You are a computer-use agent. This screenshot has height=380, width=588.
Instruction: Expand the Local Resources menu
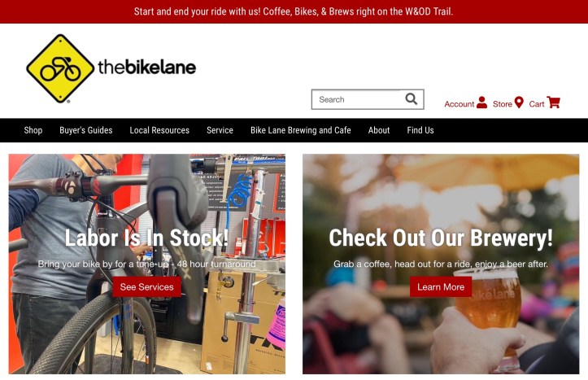click(x=159, y=130)
